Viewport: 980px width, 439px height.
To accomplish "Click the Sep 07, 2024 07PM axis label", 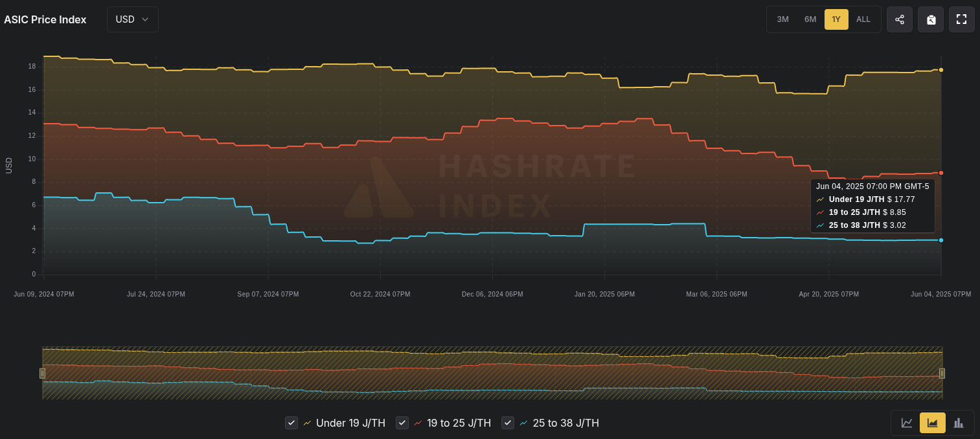I will [268, 294].
